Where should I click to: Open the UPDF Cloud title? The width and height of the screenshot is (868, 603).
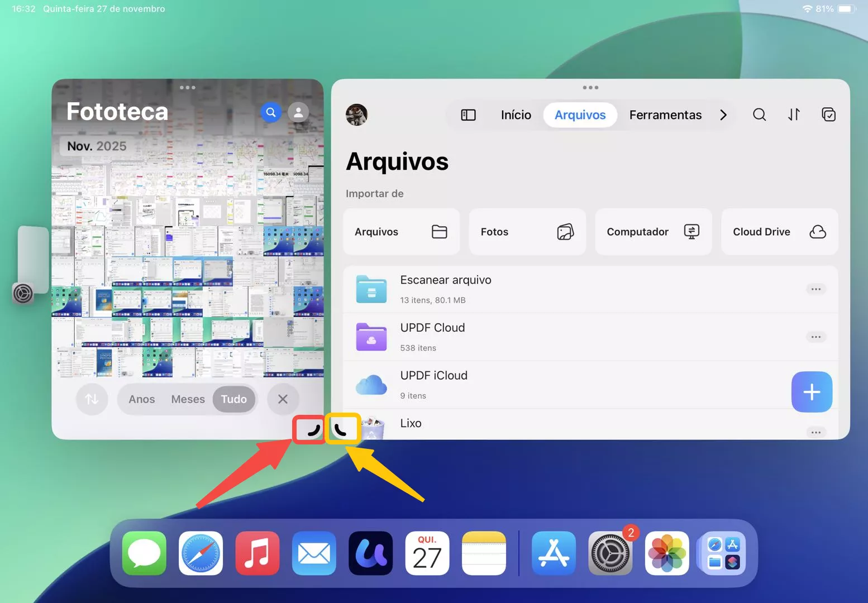point(432,328)
